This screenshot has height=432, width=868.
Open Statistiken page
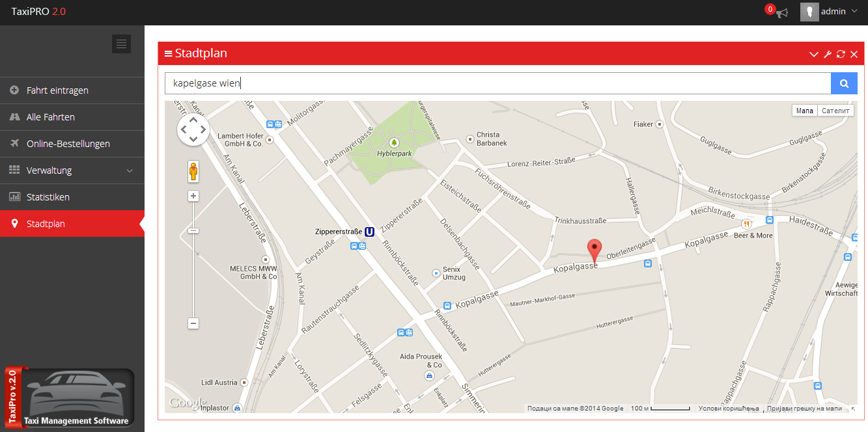click(72, 197)
